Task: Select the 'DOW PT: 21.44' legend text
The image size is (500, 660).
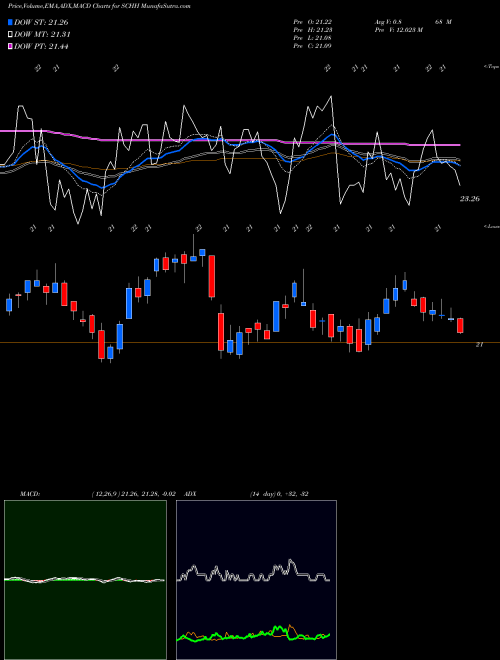Action: (x=41, y=46)
